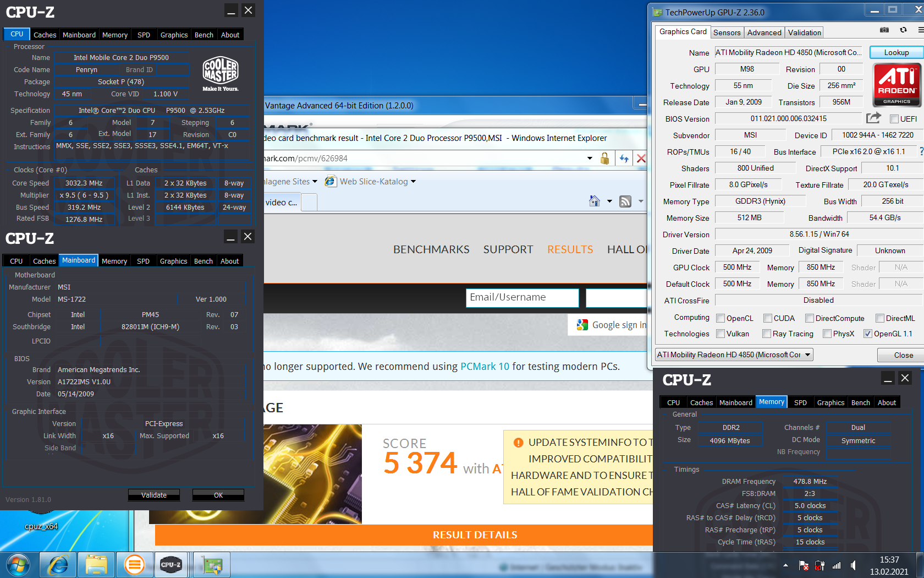Click the power/battery tray icon

coord(820,565)
